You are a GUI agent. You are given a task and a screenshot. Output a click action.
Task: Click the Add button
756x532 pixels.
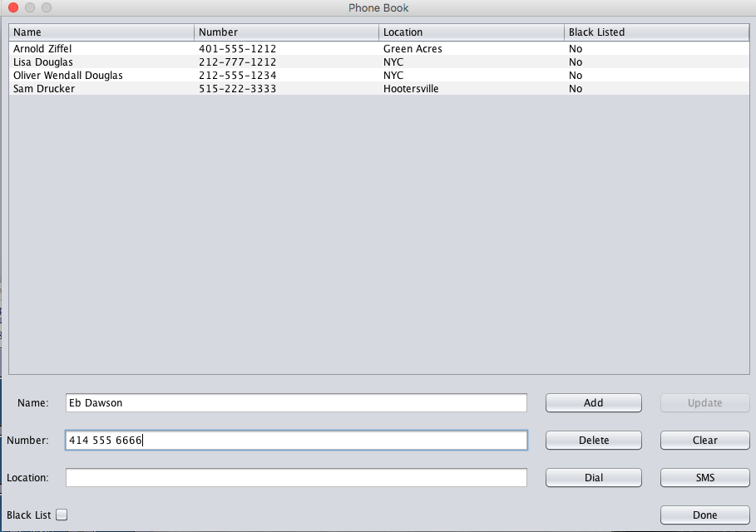click(x=594, y=403)
